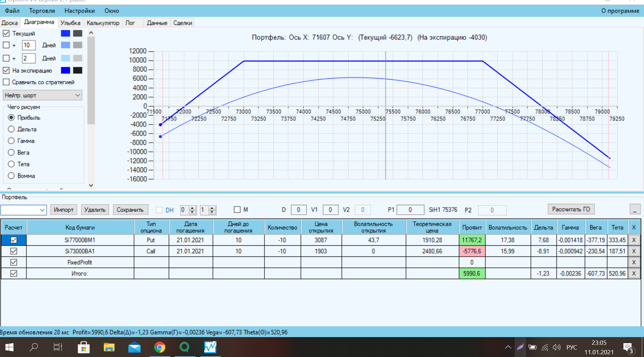Open the Торговля menu
The height and width of the screenshot is (357, 644).
pos(42,11)
